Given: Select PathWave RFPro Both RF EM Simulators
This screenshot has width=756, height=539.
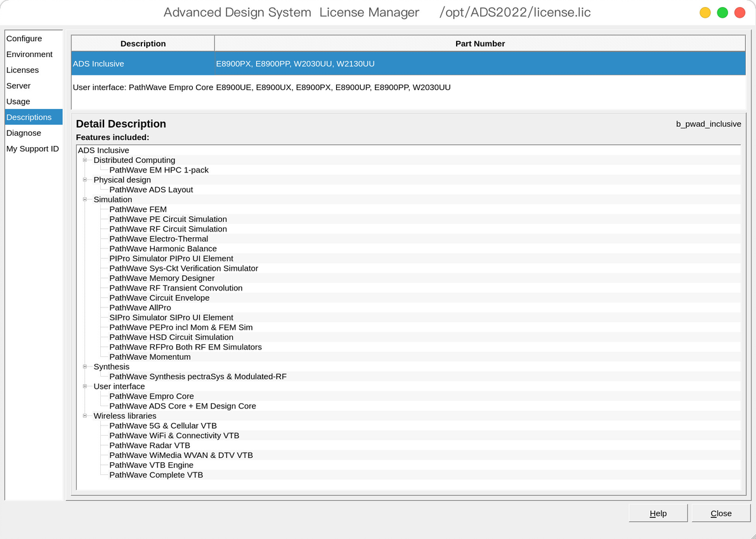Looking at the screenshot, I should (x=186, y=347).
